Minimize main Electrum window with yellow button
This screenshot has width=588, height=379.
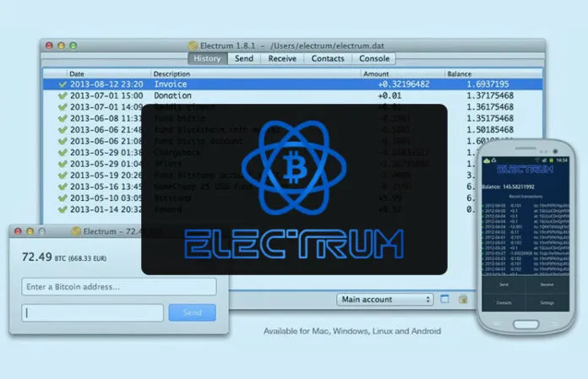point(61,46)
